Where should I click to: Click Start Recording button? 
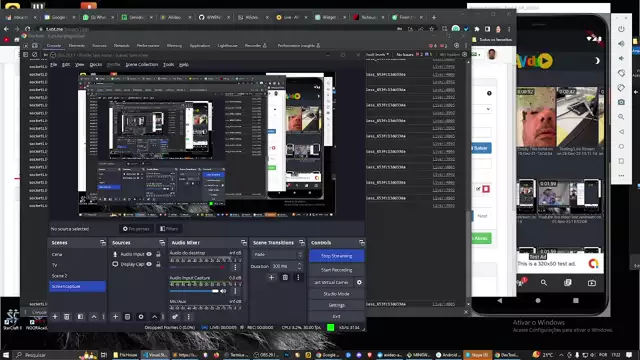pos(336,270)
